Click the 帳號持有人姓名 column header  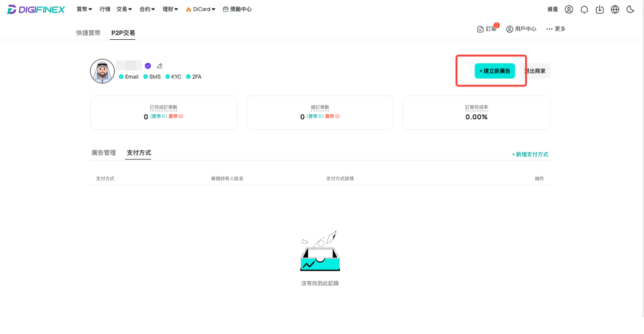(x=227, y=179)
